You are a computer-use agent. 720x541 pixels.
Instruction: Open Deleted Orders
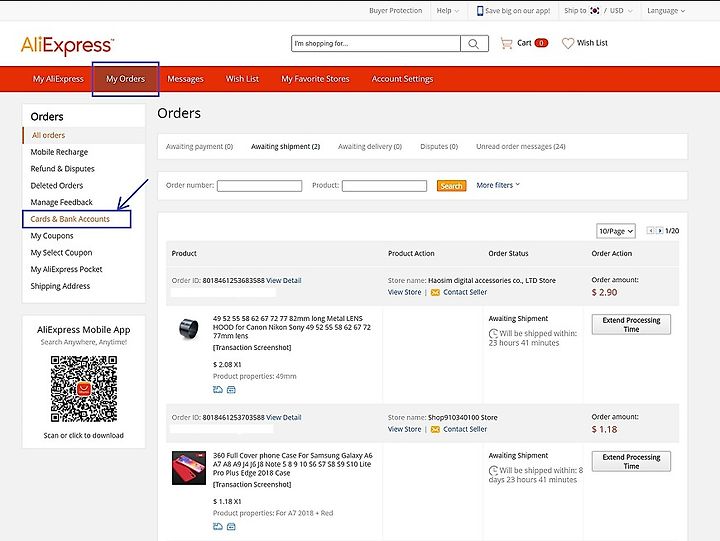[57, 186]
